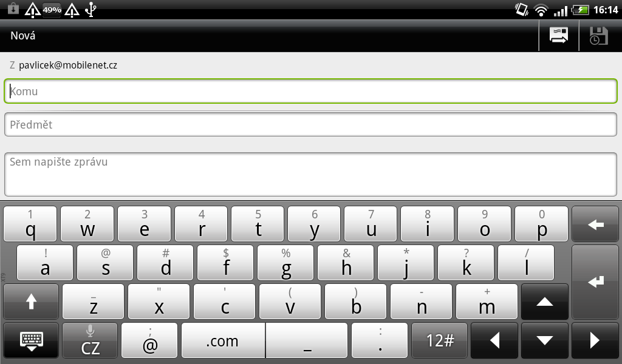Toggle the shift key
The image size is (622, 364).
(x=32, y=302)
